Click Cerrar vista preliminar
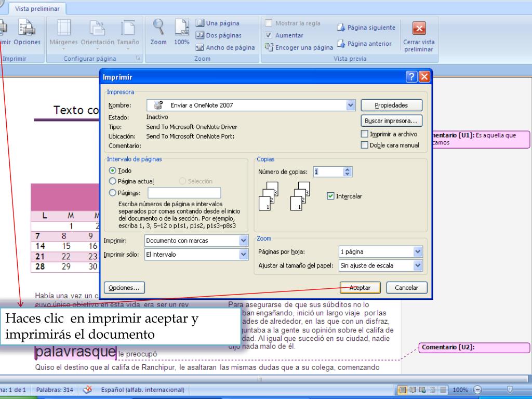 point(419,36)
